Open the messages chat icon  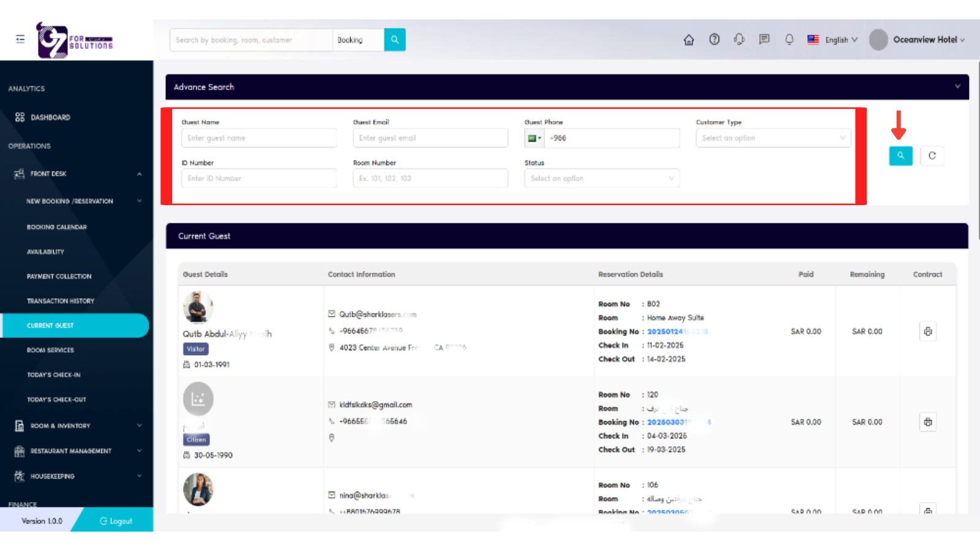(764, 39)
